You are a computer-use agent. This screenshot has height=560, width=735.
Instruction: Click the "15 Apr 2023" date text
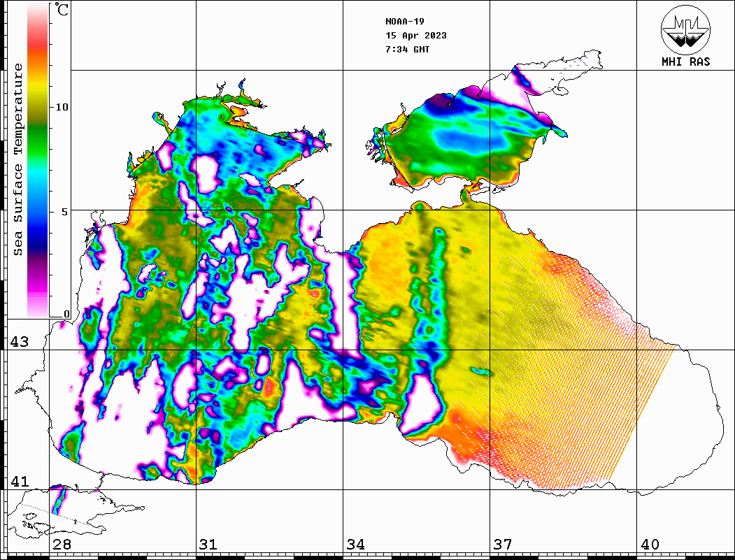[x=416, y=35]
